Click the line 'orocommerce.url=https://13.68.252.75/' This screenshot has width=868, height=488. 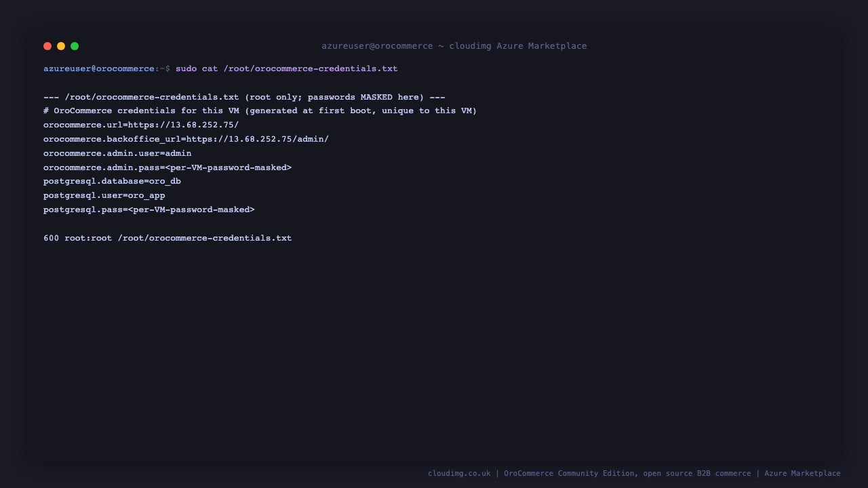click(141, 125)
